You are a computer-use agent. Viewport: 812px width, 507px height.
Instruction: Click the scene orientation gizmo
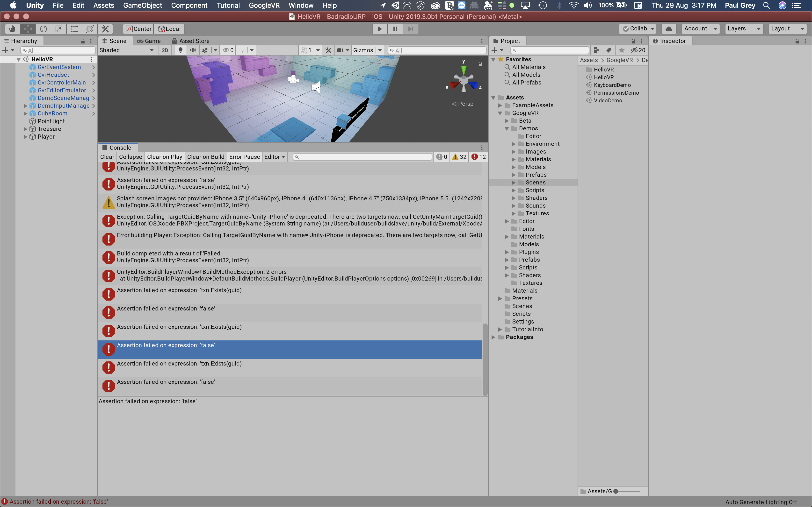463,81
